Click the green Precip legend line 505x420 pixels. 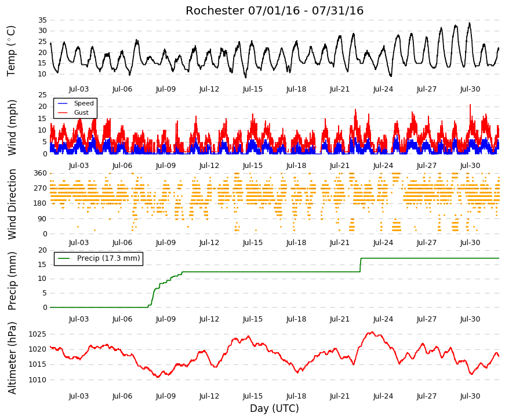click(x=64, y=258)
